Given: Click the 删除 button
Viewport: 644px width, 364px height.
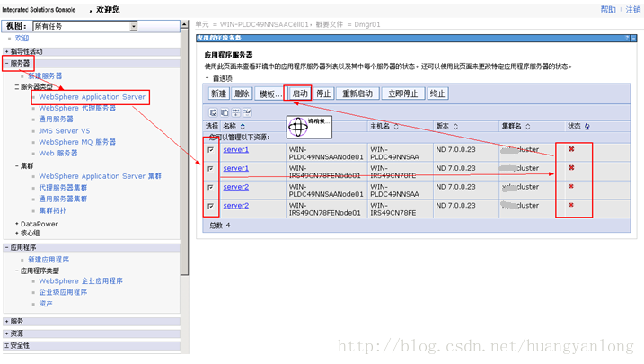Looking at the screenshot, I should click(242, 93).
